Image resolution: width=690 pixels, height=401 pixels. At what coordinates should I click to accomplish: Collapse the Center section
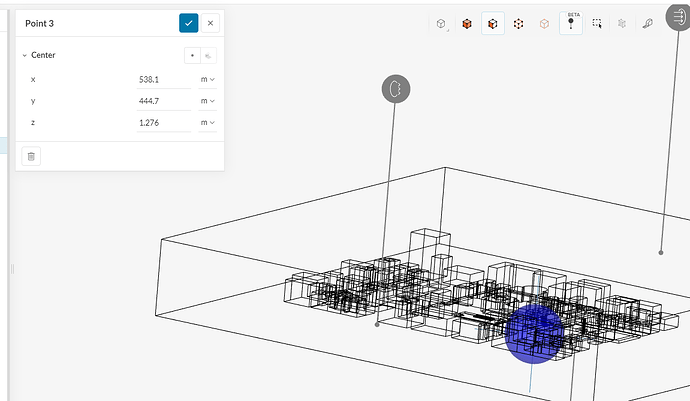pos(25,55)
